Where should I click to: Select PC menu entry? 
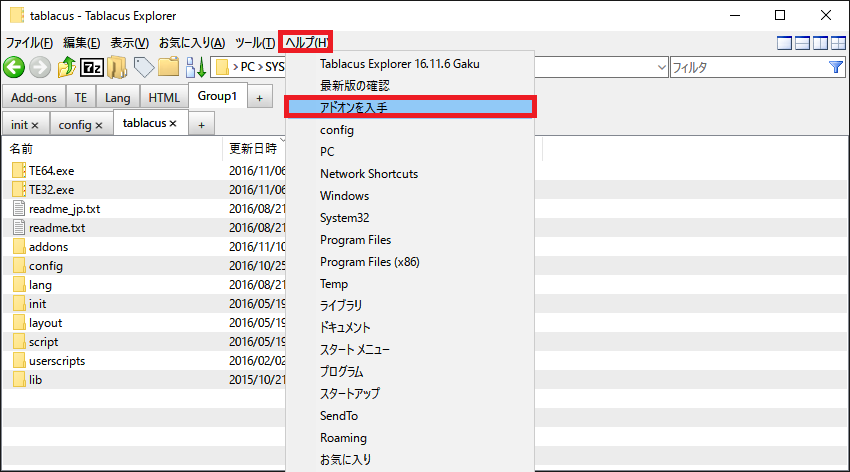410,152
